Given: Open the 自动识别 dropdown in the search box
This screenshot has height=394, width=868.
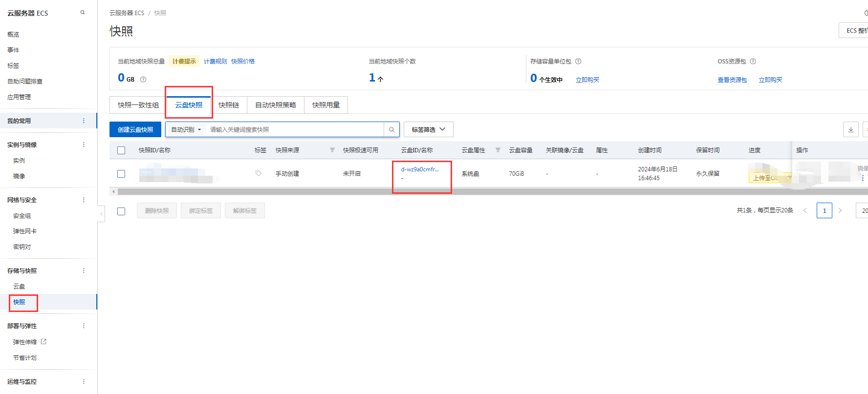Looking at the screenshot, I should (186, 129).
